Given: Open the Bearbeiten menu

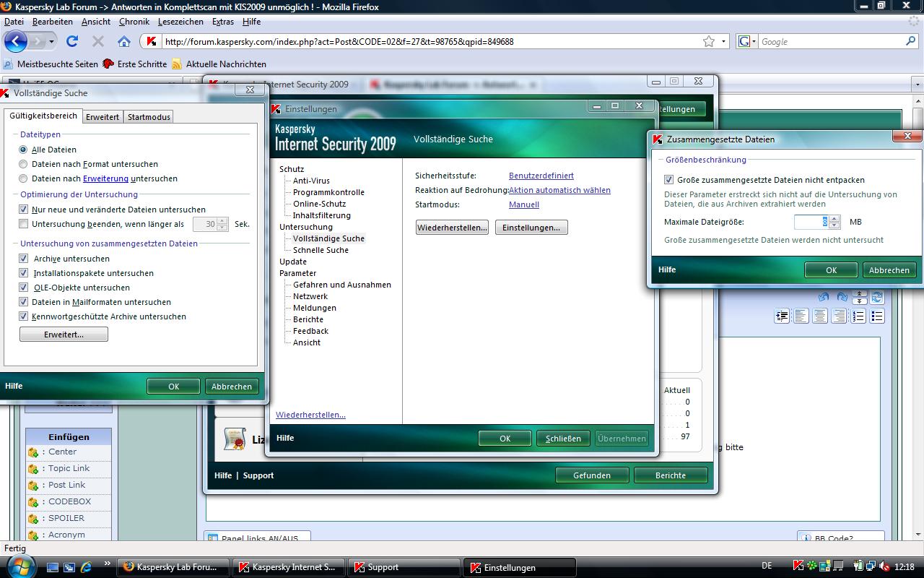Looking at the screenshot, I should [52, 22].
